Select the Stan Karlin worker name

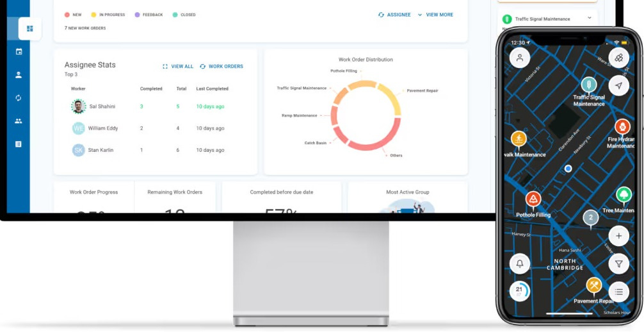click(101, 150)
